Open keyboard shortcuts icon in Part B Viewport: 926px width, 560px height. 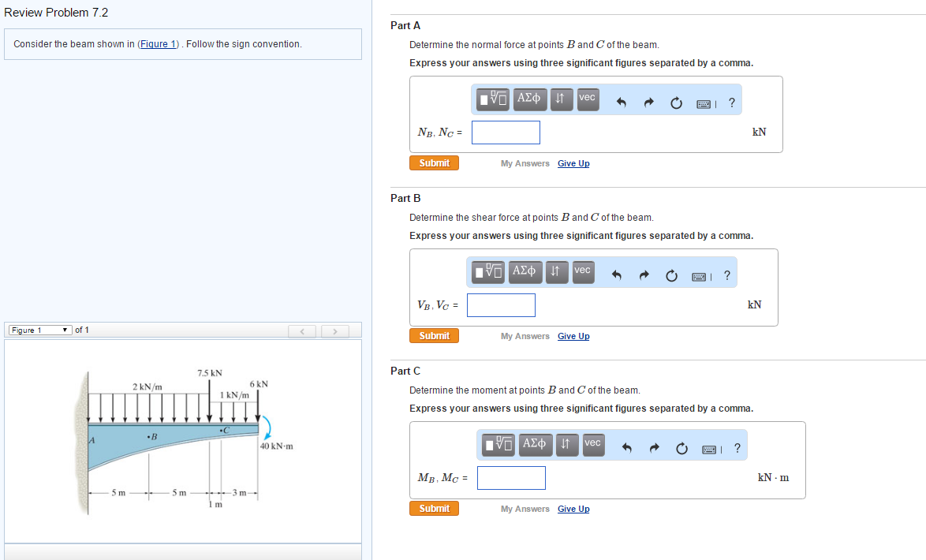(x=700, y=277)
